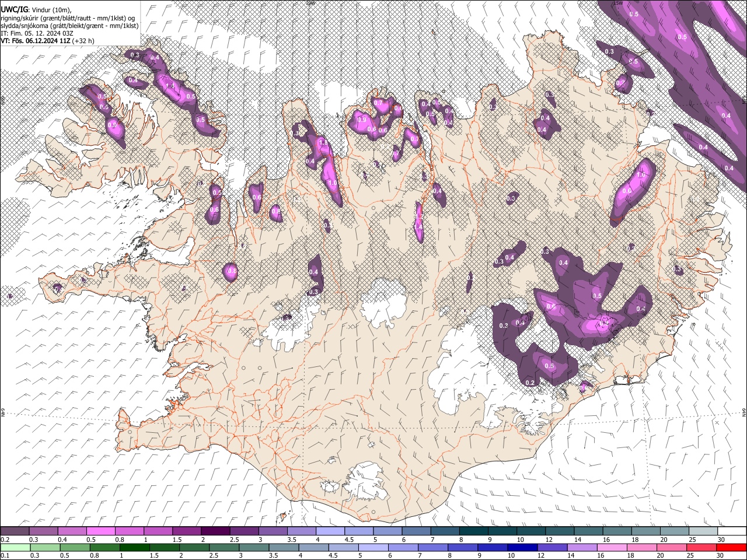Click the 'rigning/skúrir' legend description line
This screenshot has width=747, height=560.
[68, 18]
